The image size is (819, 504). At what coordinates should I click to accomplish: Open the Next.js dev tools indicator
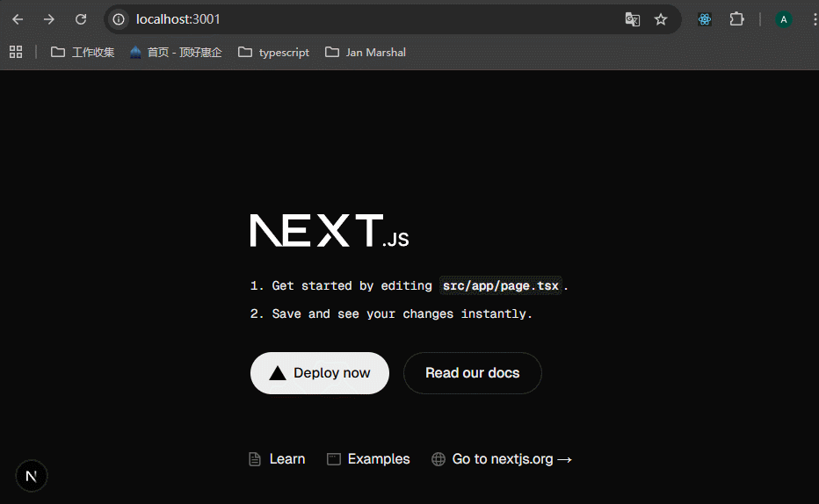click(32, 476)
